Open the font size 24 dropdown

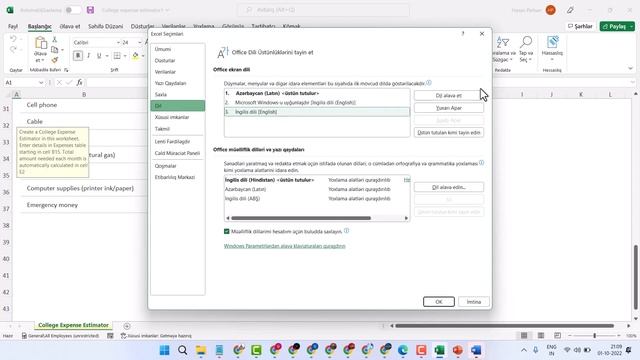[140, 42]
